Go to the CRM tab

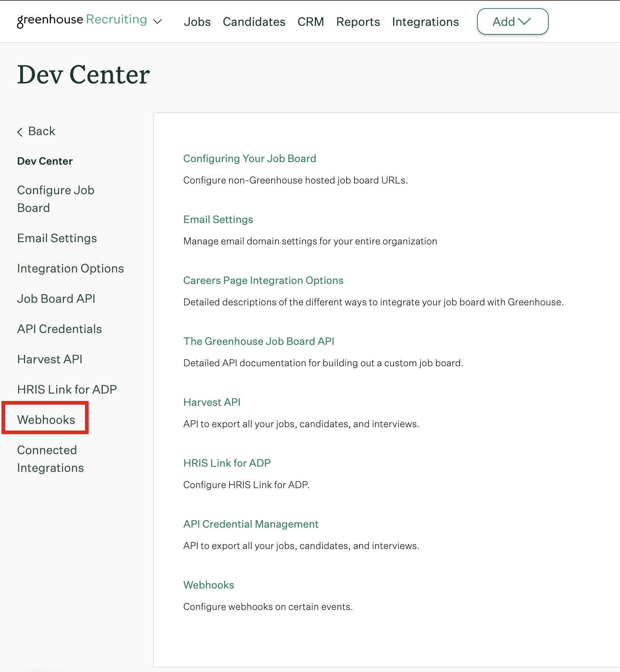311,22
